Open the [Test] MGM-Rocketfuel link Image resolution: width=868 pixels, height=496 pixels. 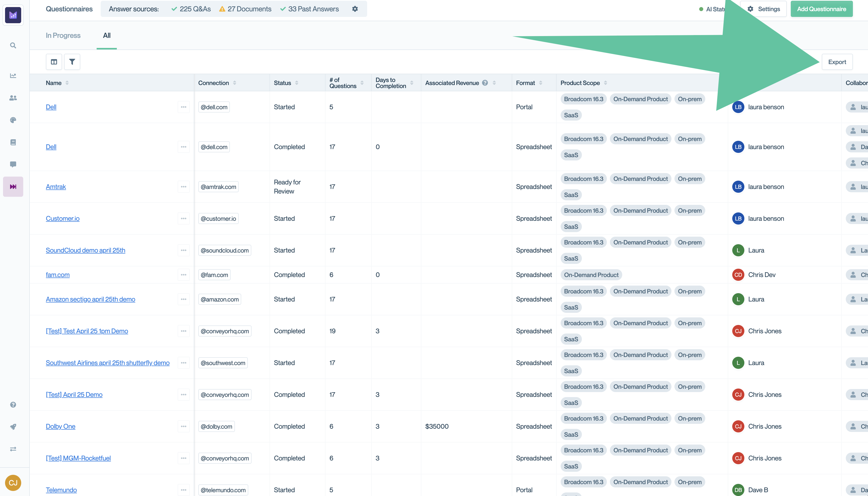click(x=78, y=458)
